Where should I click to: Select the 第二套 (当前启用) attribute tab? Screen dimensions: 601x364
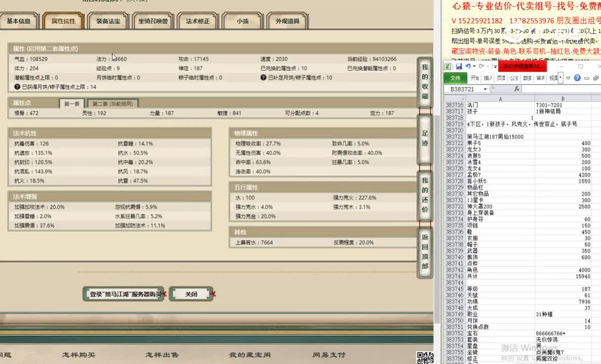click(x=113, y=104)
